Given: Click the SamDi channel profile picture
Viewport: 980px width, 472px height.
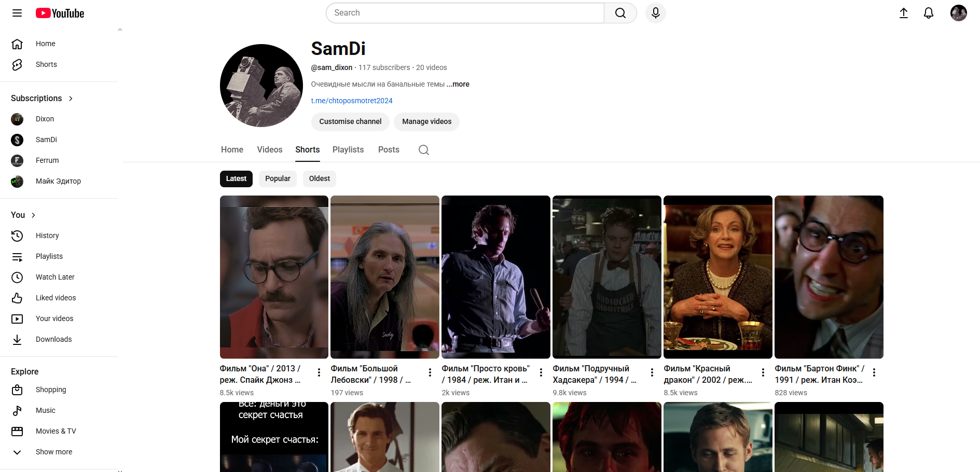Looking at the screenshot, I should [x=261, y=86].
